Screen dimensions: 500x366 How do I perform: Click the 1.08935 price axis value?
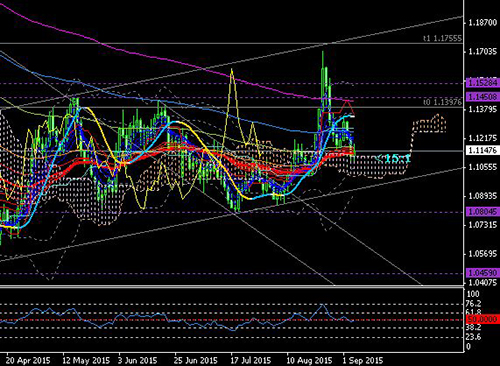pyautogui.click(x=483, y=196)
